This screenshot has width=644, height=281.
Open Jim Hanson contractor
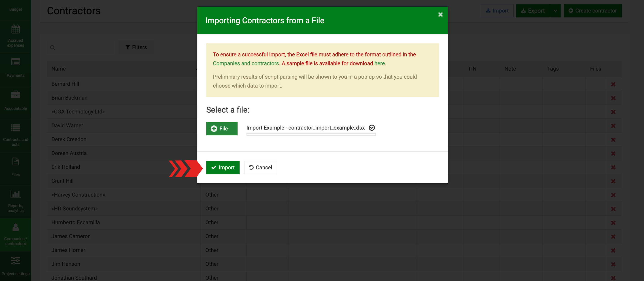(x=66, y=264)
